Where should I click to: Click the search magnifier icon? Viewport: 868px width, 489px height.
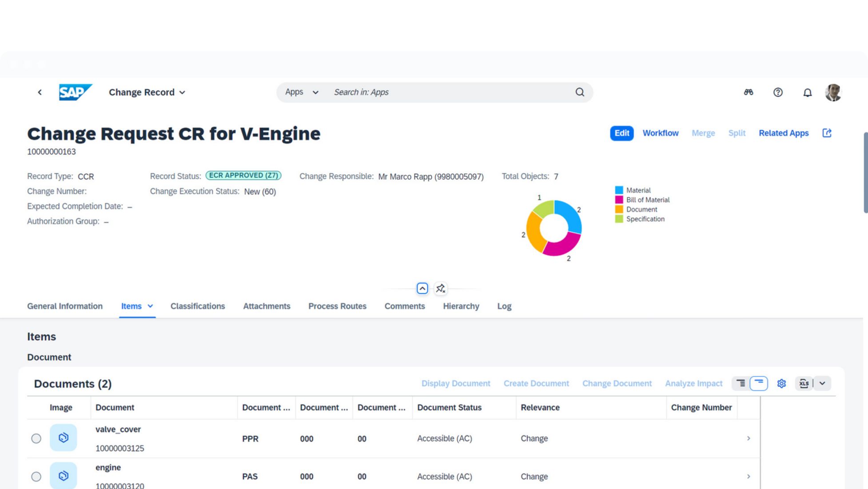580,92
